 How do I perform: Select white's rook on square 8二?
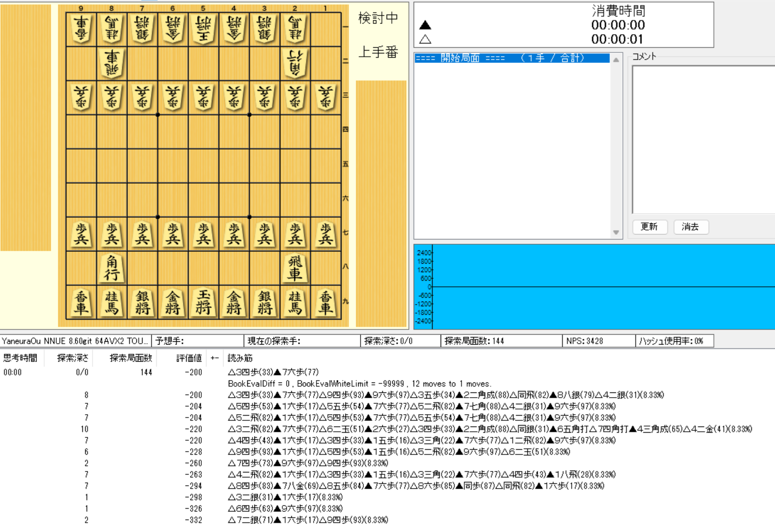tap(112, 63)
